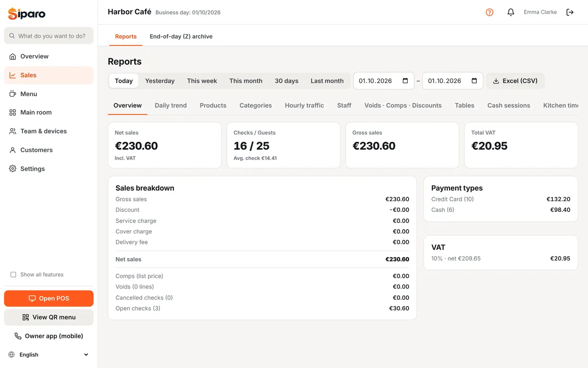Screen dimensions: 588x368
Task: Expand the English language dropdown
Action: tap(49, 355)
